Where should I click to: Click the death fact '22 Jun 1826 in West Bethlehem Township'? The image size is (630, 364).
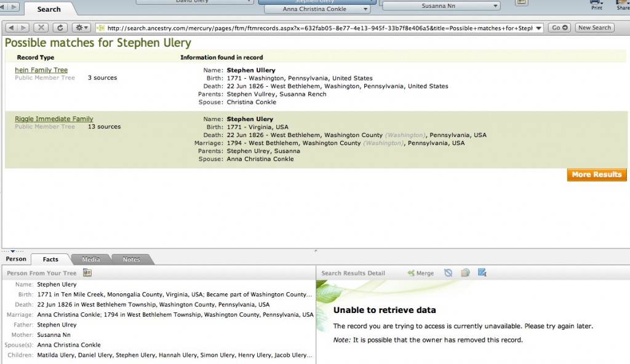pyautogui.click(x=153, y=304)
